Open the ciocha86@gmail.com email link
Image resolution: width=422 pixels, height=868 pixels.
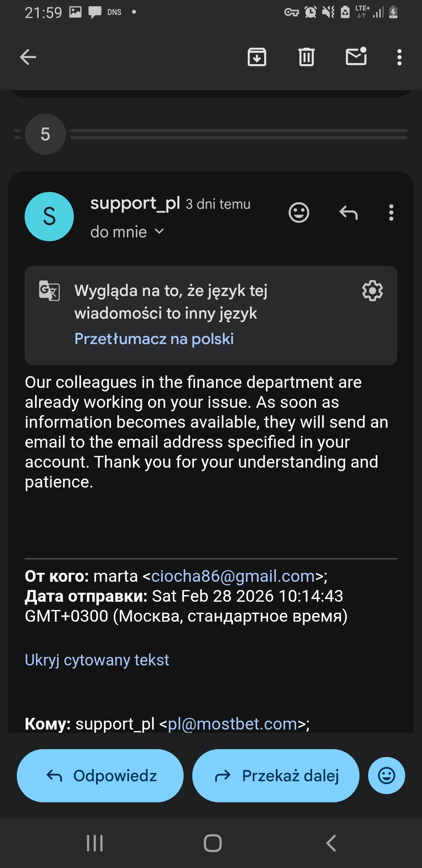click(x=233, y=576)
